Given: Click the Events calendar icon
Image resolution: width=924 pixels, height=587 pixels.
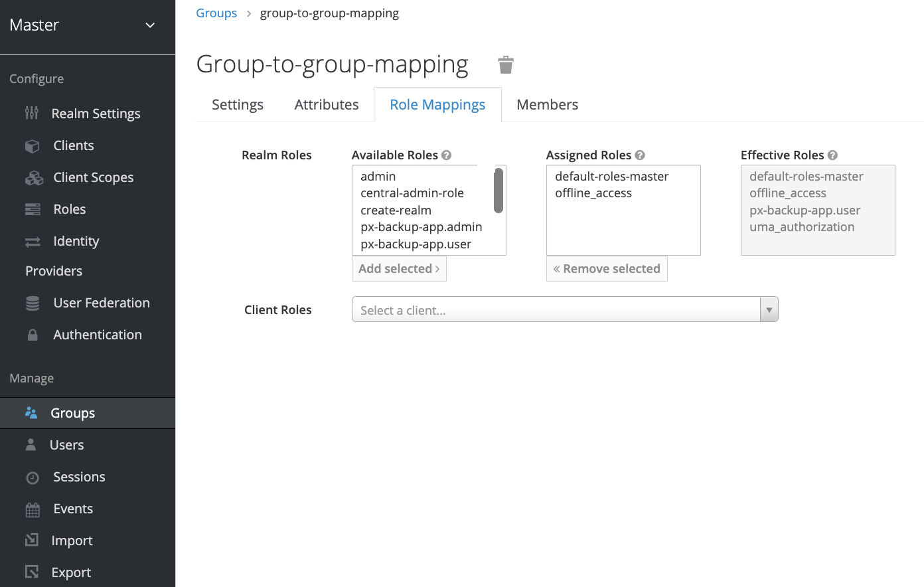Looking at the screenshot, I should tap(33, 509).
